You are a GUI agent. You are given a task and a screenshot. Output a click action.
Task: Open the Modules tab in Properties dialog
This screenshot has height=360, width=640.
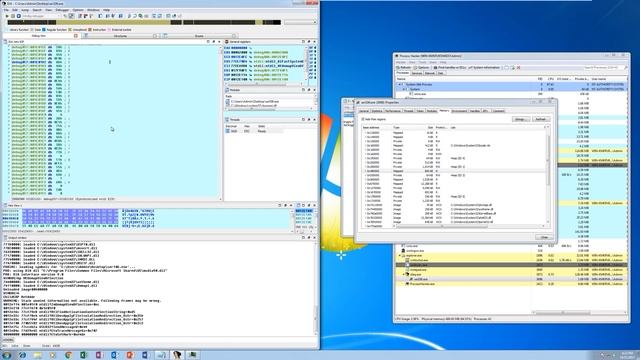[431, 111]
